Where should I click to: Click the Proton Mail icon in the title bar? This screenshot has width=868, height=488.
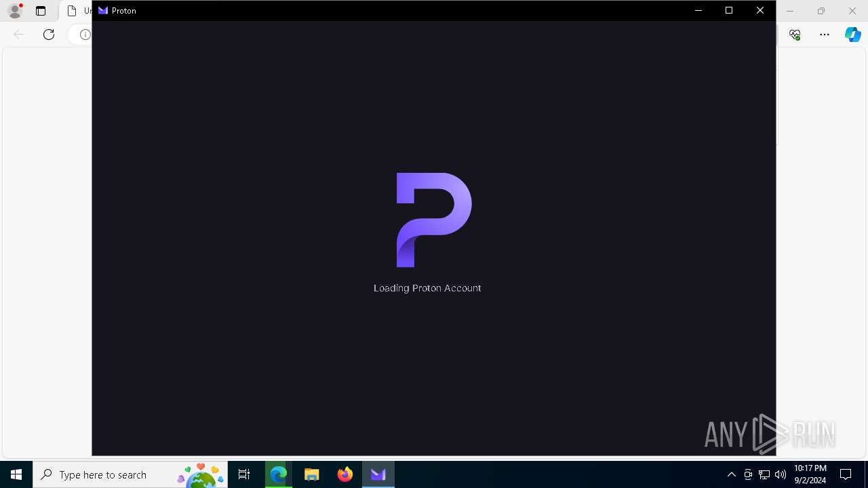103,11
